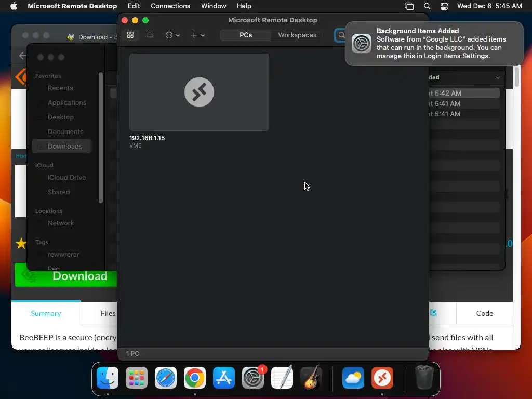Open the Summary tab on the webpage
This screenshot has width=532, height=399.
click(46, 313)
